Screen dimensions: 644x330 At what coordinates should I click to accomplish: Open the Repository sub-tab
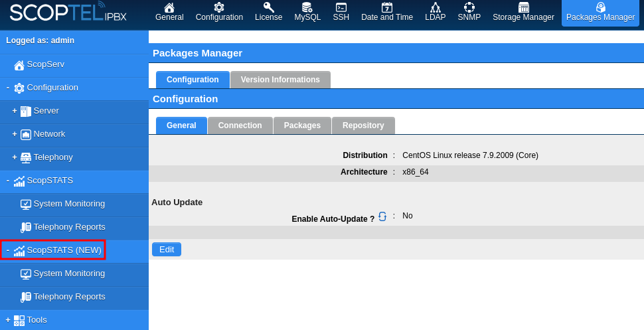click(363, 125)
